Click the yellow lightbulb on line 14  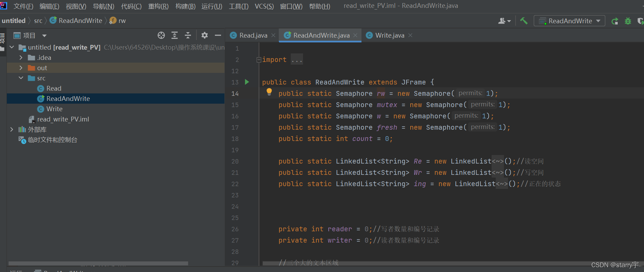[x=269, y=92]
